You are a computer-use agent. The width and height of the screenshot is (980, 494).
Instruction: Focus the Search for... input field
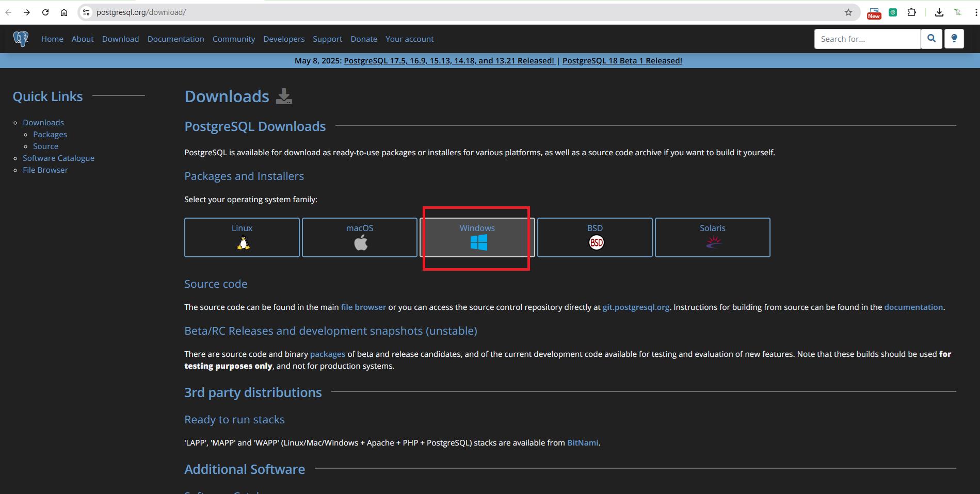(x=867, y=39)
